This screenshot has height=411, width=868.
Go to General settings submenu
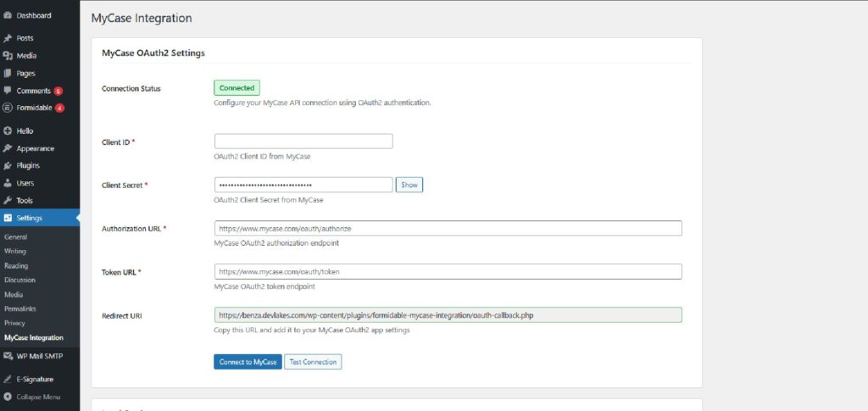point(16,236)
